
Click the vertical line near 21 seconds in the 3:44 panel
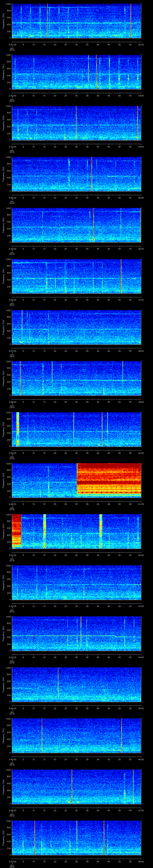point(58,683)
